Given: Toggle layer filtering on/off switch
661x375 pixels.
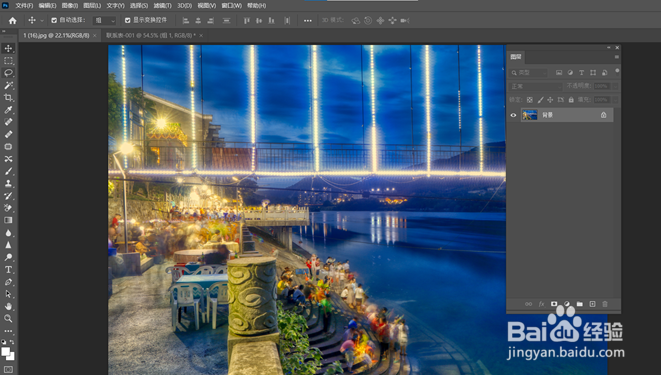Looking at the screenshot, I should pyautogui.click(x=617, y=72).
